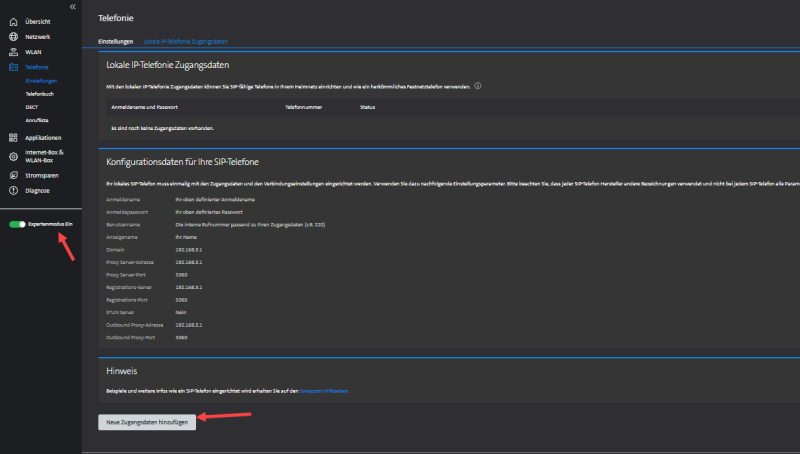Click the Stromsparen energy icon
Image resolution: width=800 pixels, height=454 pixels.
coord(13,175)
